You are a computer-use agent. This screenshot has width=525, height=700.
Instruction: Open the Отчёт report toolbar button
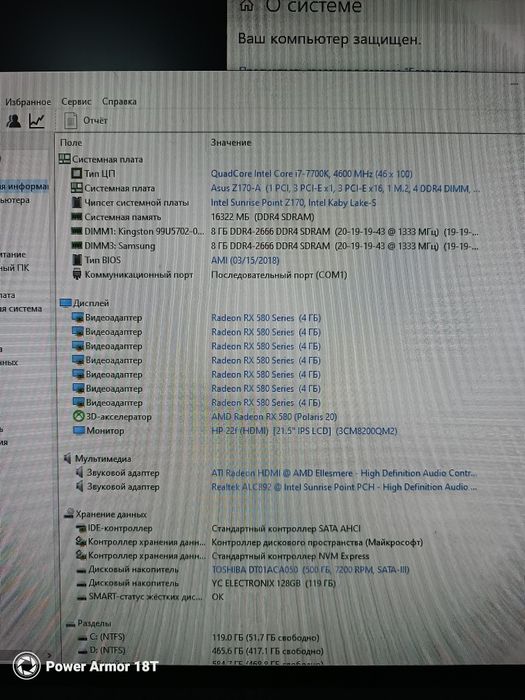(x=86, y=121)
